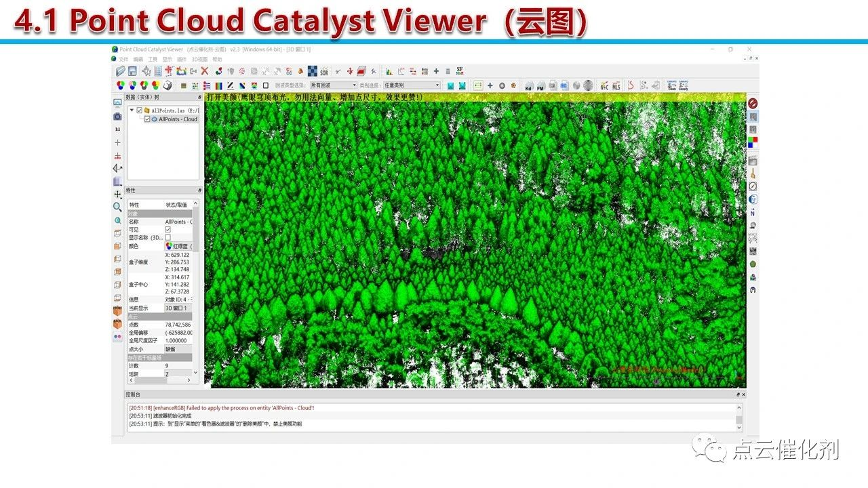Click the camera icon in left sidebar

coord(117,116)
